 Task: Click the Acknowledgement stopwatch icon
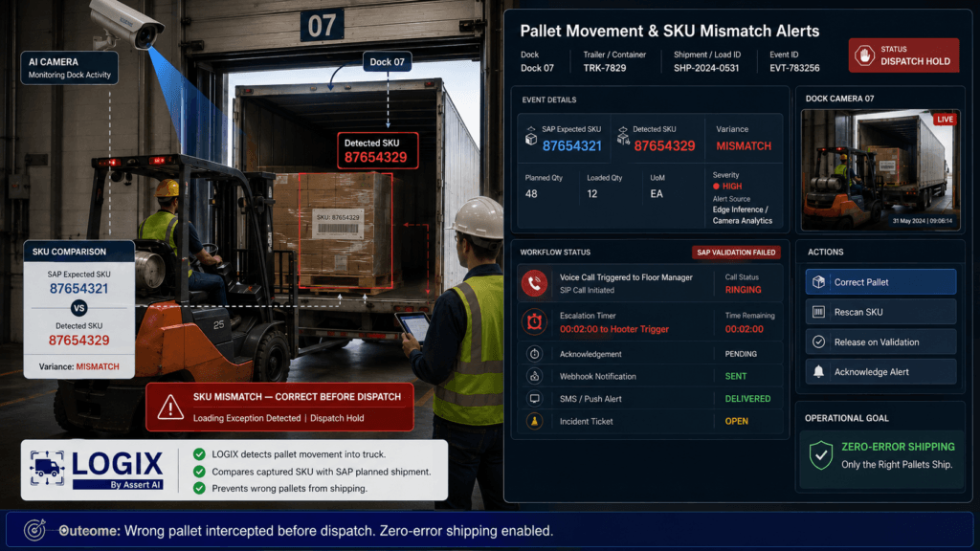(x=534, y=354)
